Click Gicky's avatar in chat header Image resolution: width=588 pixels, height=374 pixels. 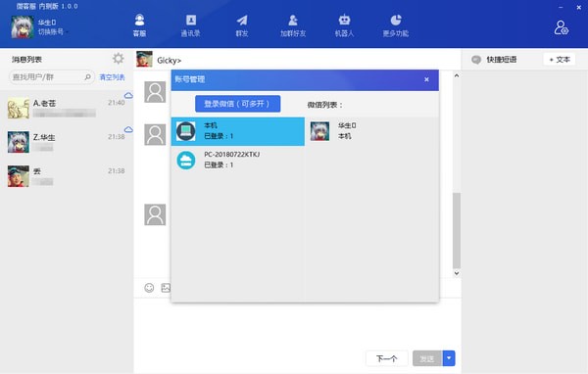pyautogui.click(x=144, y=59)
